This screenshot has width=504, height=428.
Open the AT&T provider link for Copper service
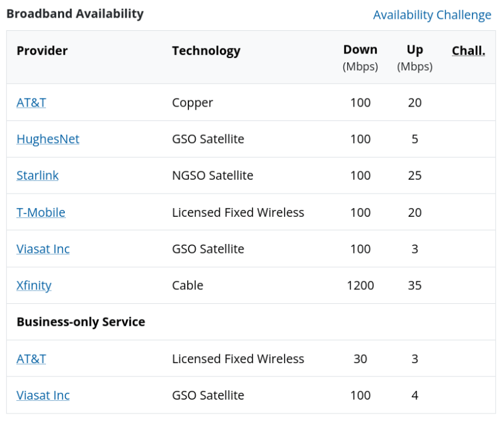pos(31,102)
